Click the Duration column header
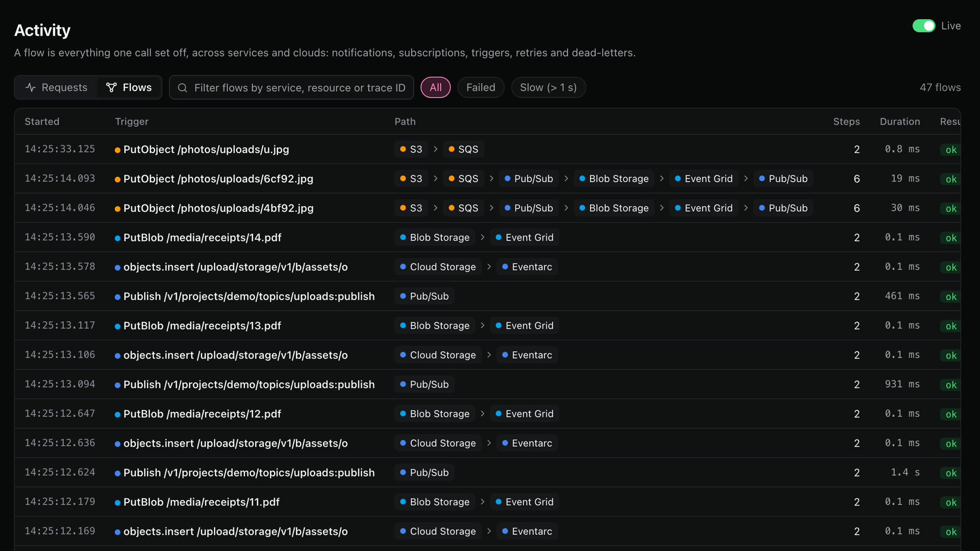The height and width of the screenshot is (551, 980). click(900, 121)
